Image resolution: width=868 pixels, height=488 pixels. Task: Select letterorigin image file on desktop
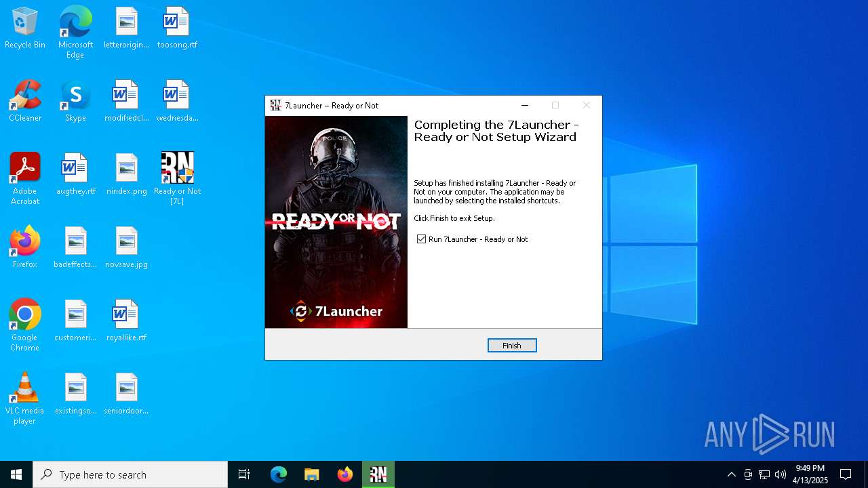[x=126, y=28]
